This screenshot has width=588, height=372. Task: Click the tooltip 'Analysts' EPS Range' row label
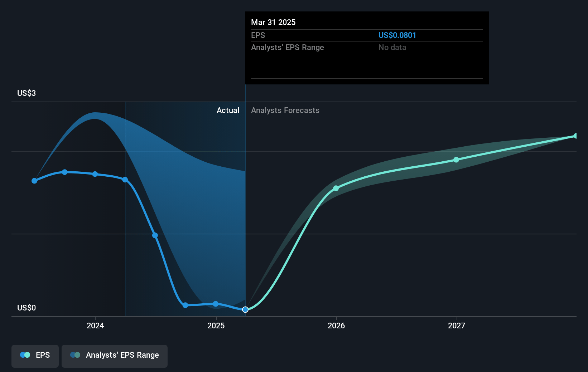coord(287,47)
